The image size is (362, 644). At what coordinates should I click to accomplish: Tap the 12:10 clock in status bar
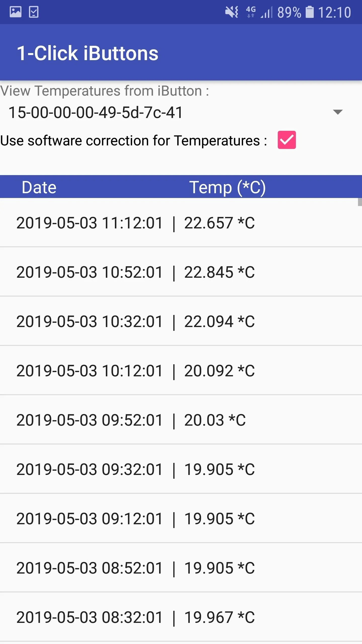pos(335,12)
